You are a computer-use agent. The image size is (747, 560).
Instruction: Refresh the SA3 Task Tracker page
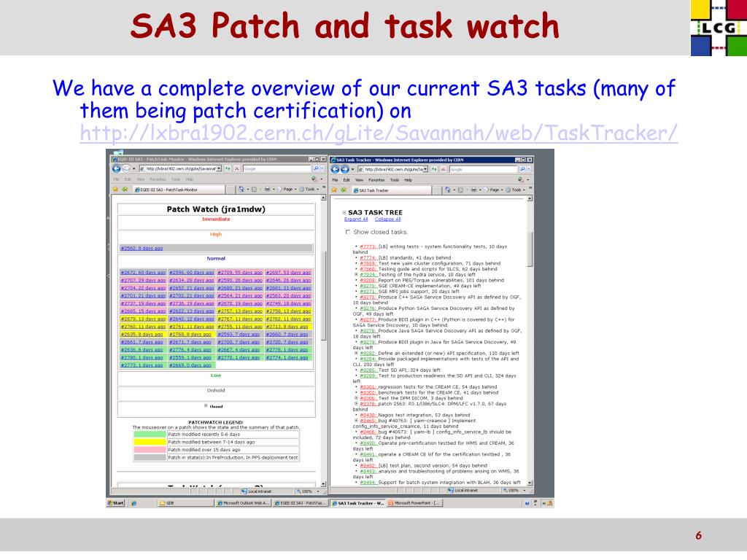click(435, 169)
